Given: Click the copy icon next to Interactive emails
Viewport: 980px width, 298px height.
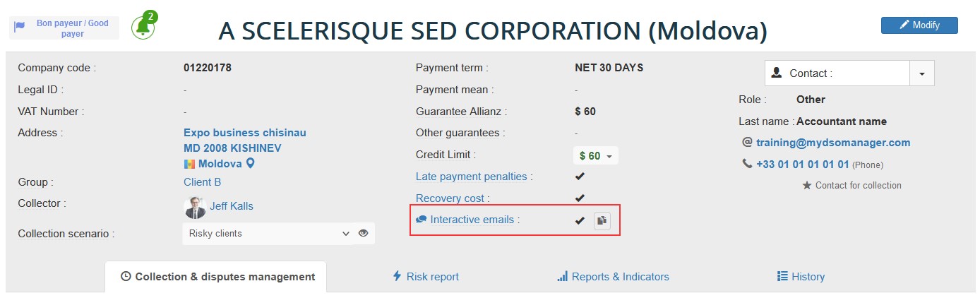Looking at the screenshot, I should tap(601, 220).
